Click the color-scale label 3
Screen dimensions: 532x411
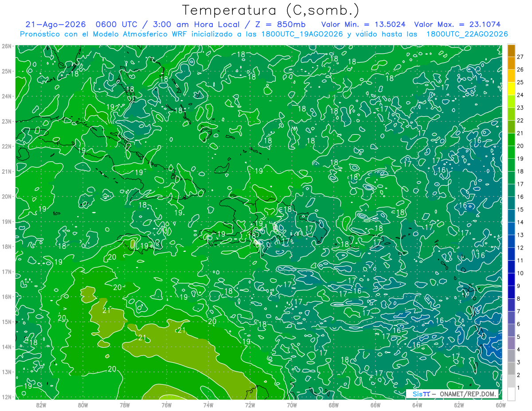pos(520,362)
